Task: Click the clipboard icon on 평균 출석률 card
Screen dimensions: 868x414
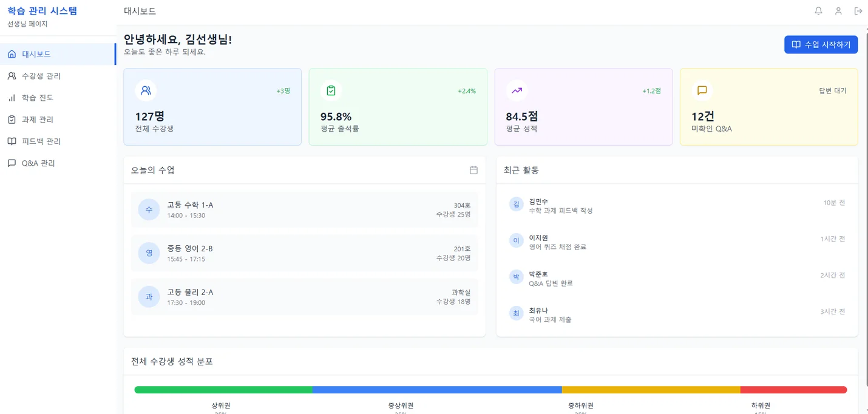Action: pyautogui.click(x=331, y=90)
